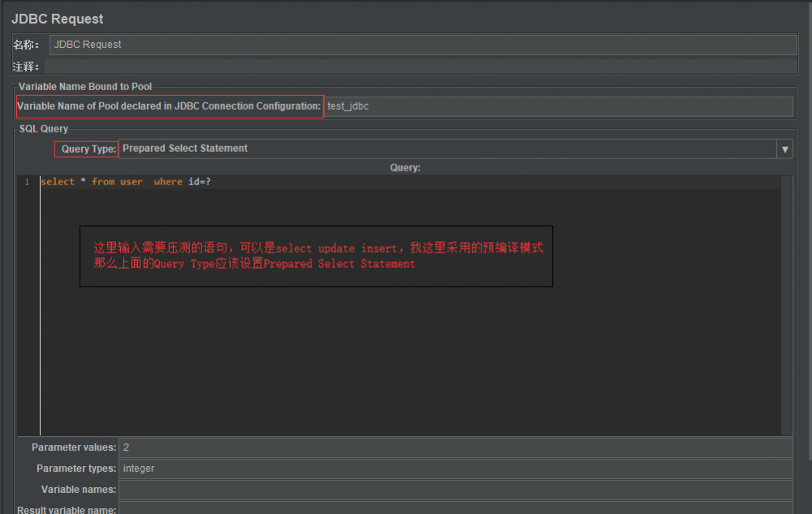The height and width of the screenshot is (514, 812).
Task: Click the 注释 comment input field
Action: (x=421, y=67)
